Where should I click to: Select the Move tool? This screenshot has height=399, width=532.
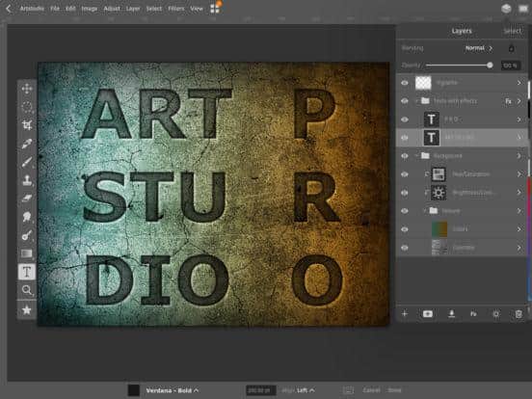click(27, 89)
